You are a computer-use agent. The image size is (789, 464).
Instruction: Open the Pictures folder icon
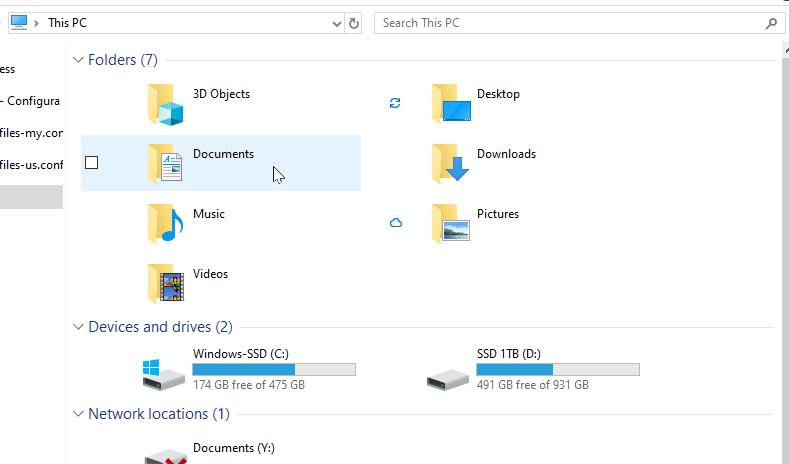click(x=451, y=223)
